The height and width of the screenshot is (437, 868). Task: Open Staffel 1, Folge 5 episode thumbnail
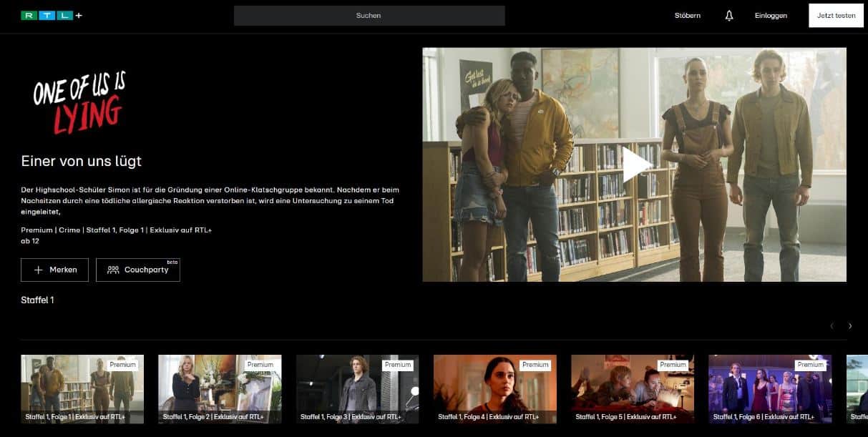click(x=633, y=389)
